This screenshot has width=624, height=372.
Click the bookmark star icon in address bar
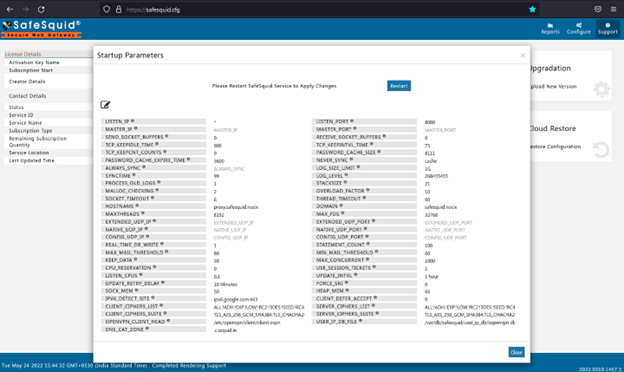click(532, 9)
